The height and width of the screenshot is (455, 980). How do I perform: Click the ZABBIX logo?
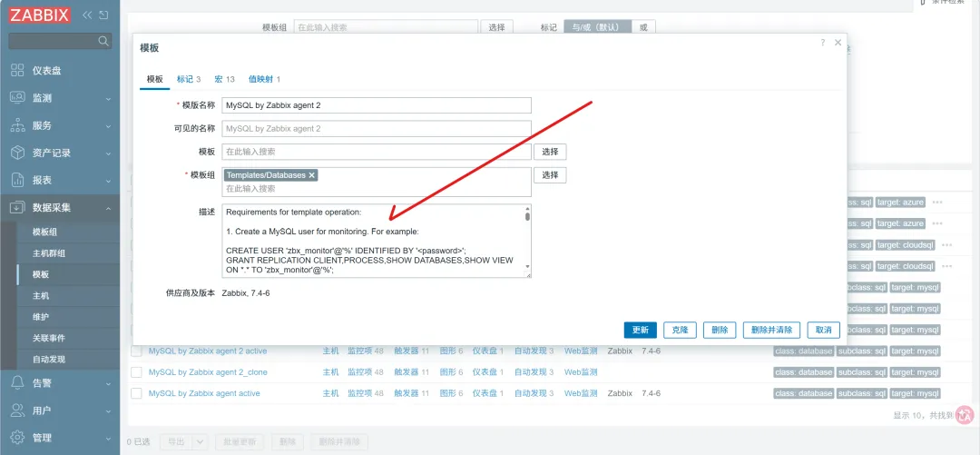coord(39,15)
